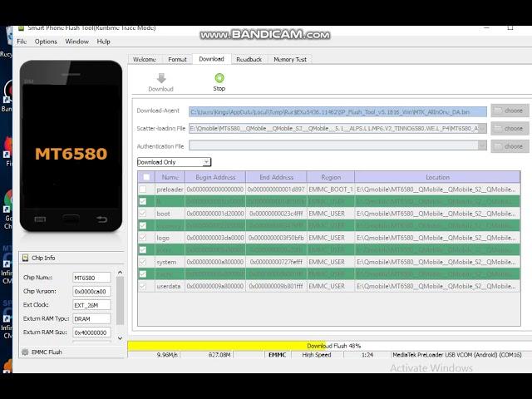The width and height of the screenshot is (532, 399).
Task: Click the Download-Agent path field
Action: [337, 111]
